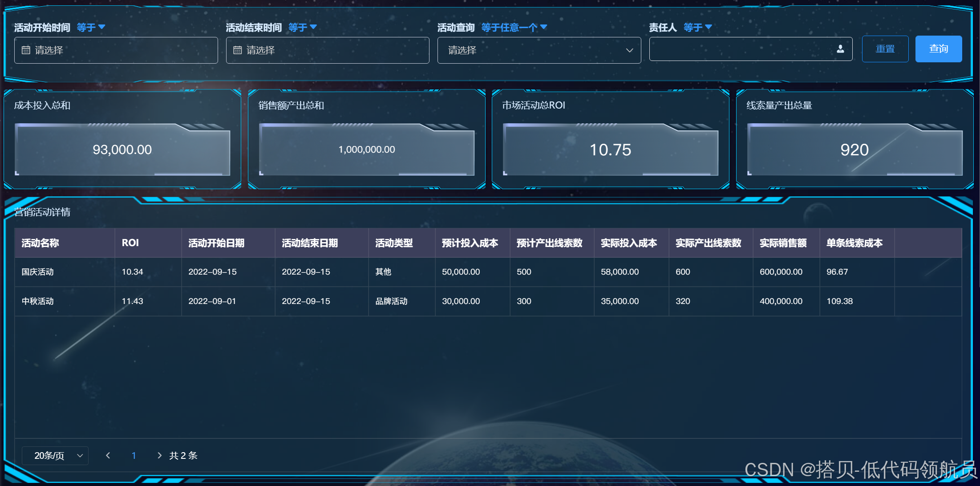Click the 查询 button
The image size is (980, 486).
click(x=938, y=49)
